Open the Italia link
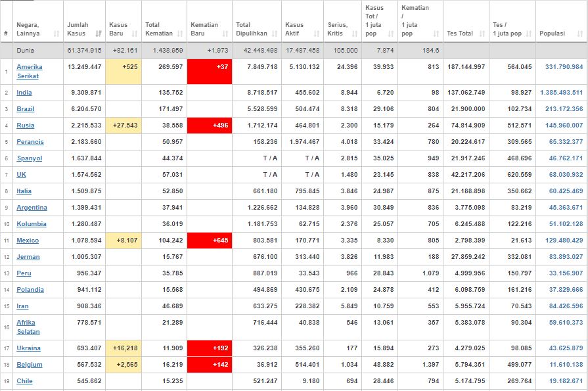 (x=24, y=191)
